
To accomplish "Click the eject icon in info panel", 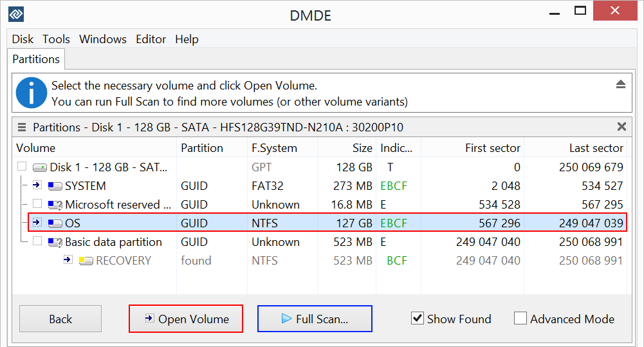I will (x=621, y=85).
